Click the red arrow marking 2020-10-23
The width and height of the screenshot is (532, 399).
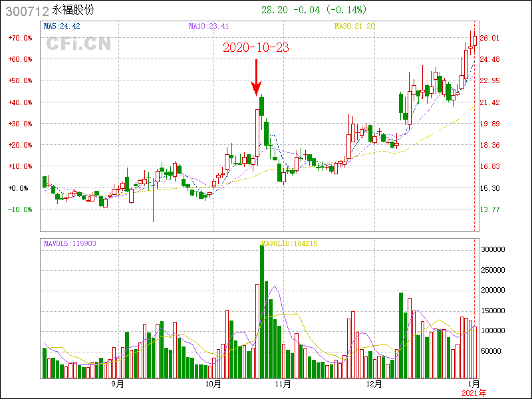pyautogui.click(x=256, y=78)
